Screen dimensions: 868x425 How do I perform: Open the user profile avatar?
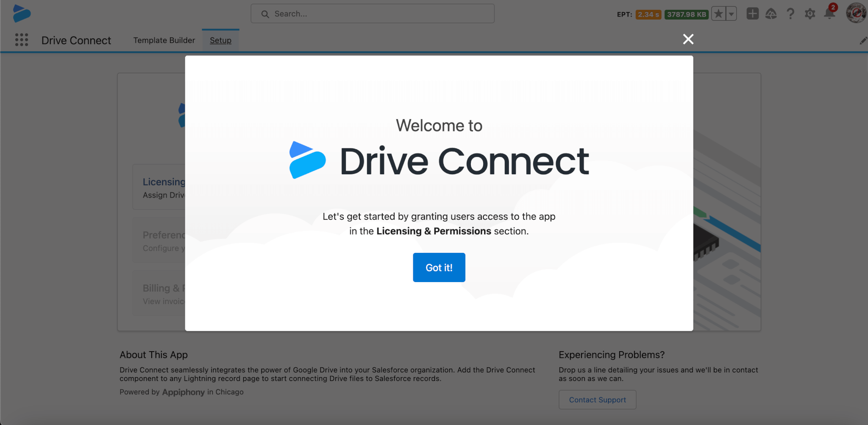point(856,13)
